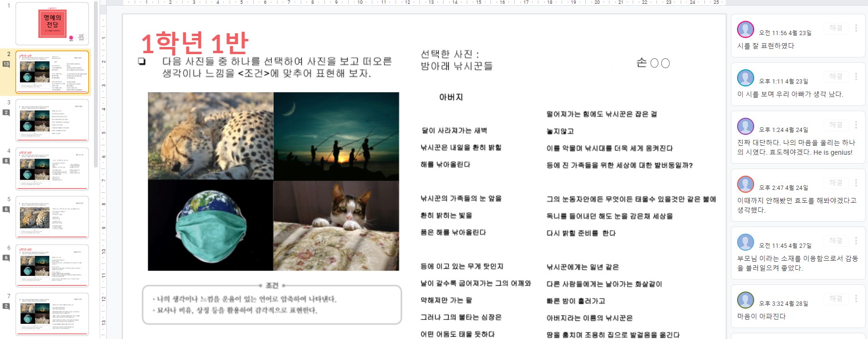Open more options for 오전 11:56 4월 23일 comment
This screenshot has height=339, width=868.
[x=856, y=28]
